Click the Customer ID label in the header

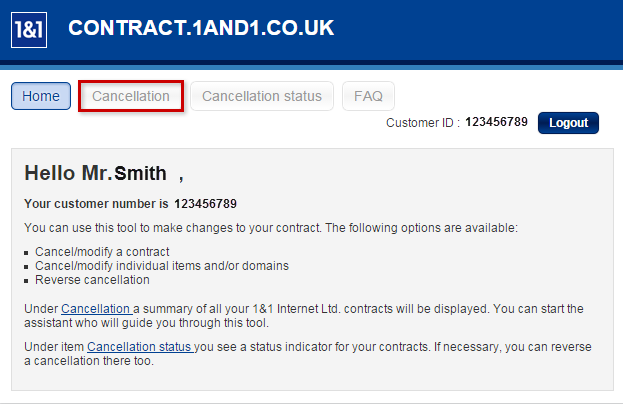point(422,123)
